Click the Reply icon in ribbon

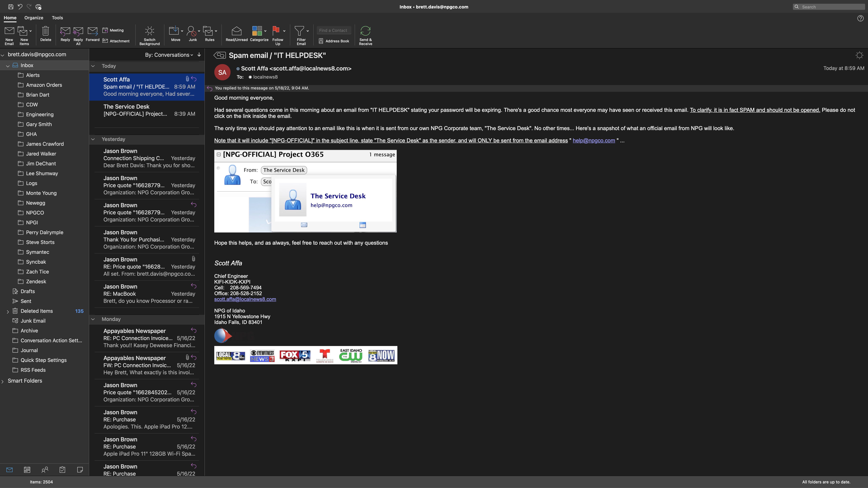click(x=65, y=31)
